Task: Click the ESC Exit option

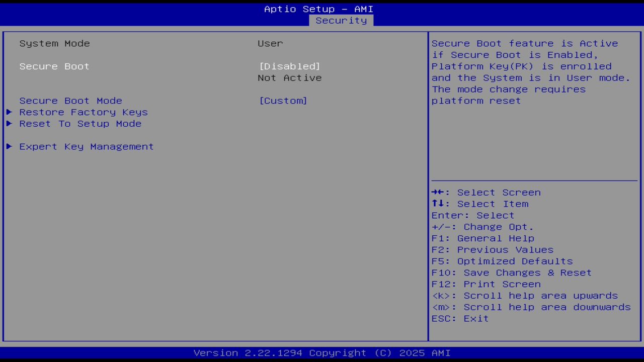Action: tap(460, 318)
